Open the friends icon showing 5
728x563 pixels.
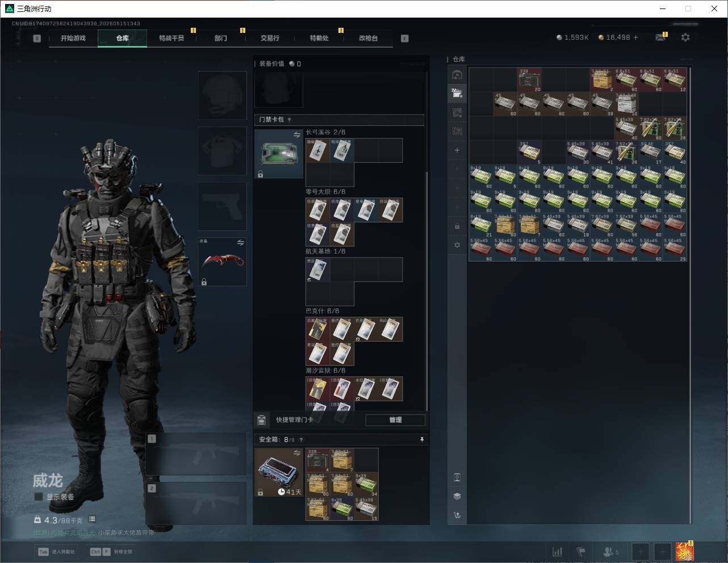click(611, 552)
